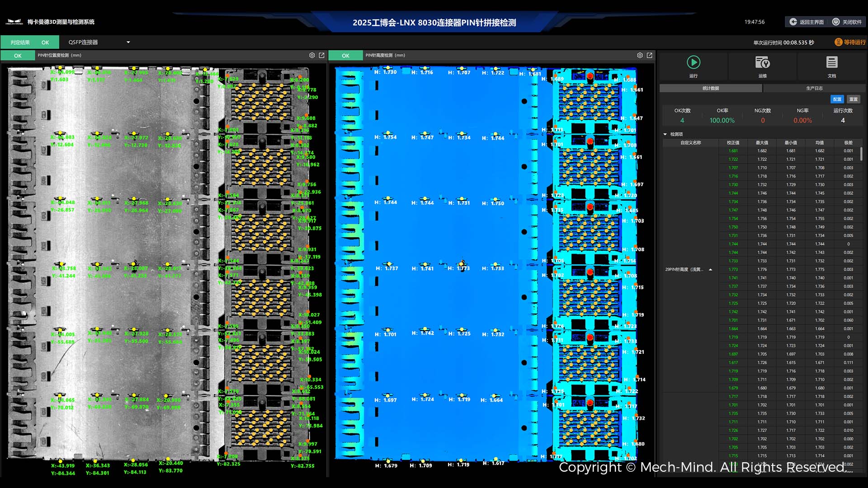The width and height of the screenshot is (868, 488).
Task: Open settings icon of PIN针高度检测 panel
Action: click(640, 55)
